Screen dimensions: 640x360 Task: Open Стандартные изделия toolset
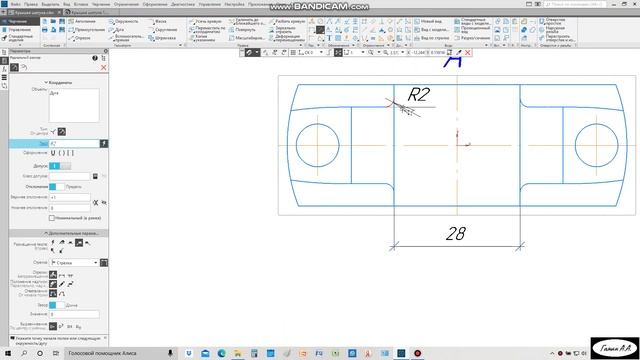[x=20, y=38]
